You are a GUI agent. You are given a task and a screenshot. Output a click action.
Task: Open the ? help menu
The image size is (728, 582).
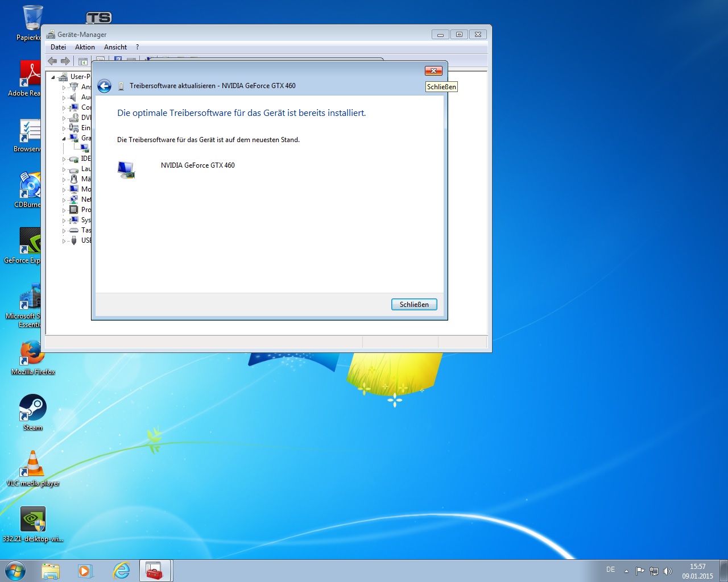pos(137,47)
